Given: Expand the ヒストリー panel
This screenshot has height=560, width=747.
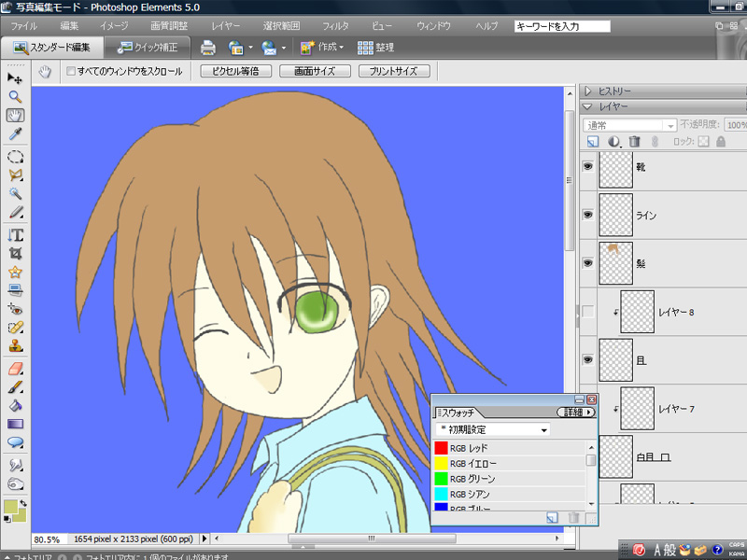Looking at the screenshot, I should pyautogui.click(x=587, y=91).
